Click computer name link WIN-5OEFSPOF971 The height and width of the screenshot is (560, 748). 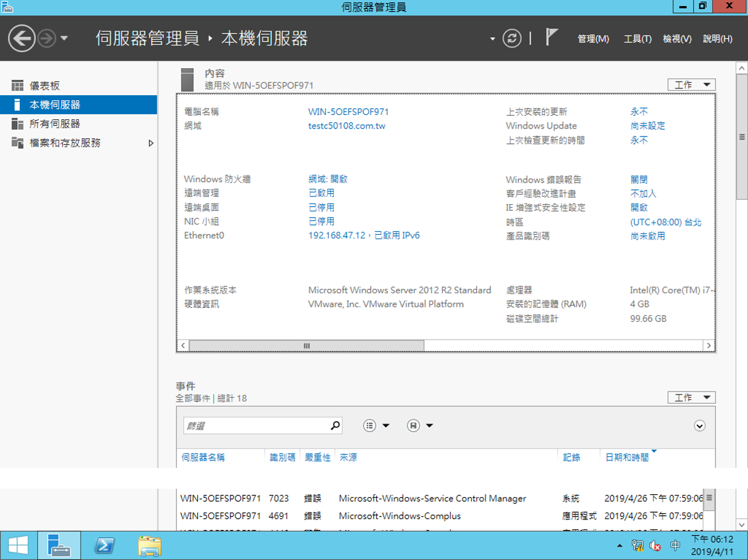[348, 112]
